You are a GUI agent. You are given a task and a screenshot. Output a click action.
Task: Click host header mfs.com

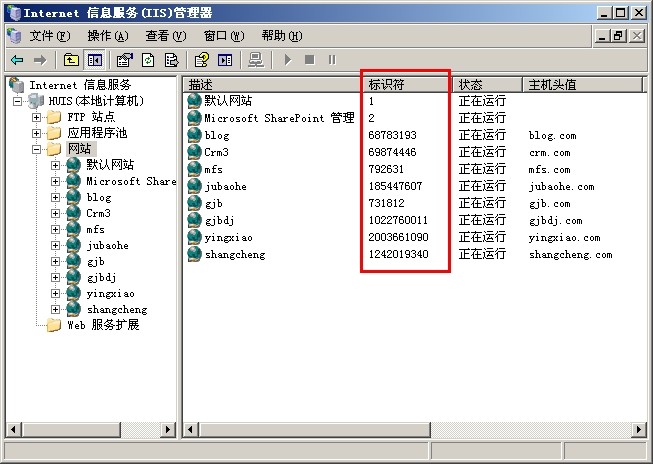click(549, 170)
